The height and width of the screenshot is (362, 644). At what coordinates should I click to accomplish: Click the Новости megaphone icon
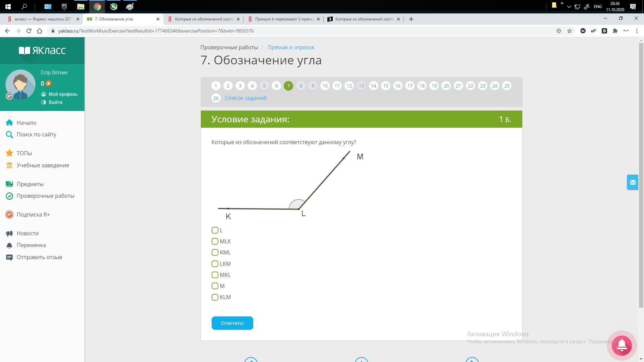click(x=9, y=233)
